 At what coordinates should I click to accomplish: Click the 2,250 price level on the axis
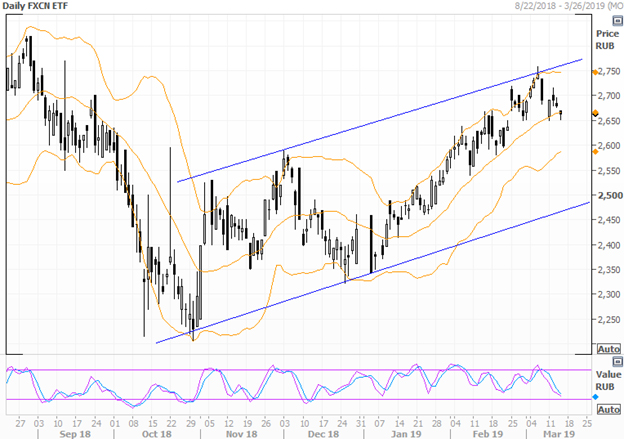(x=608, y=319)
